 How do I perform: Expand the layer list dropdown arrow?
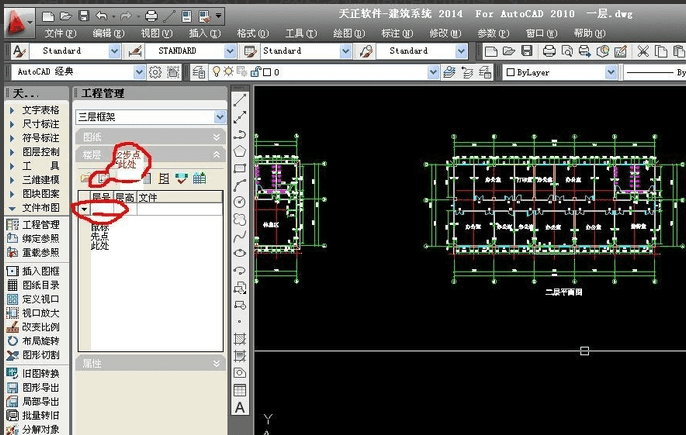coord(433,72)
